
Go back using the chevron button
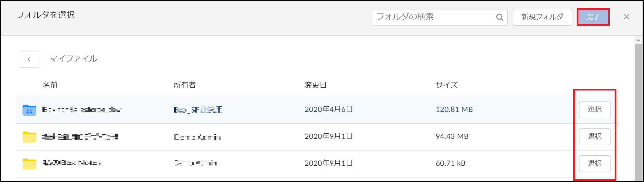click(29, 59)
